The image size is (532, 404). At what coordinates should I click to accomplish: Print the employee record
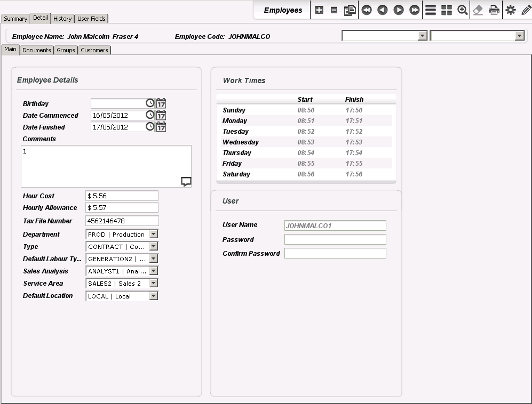[x=494, y=10]
